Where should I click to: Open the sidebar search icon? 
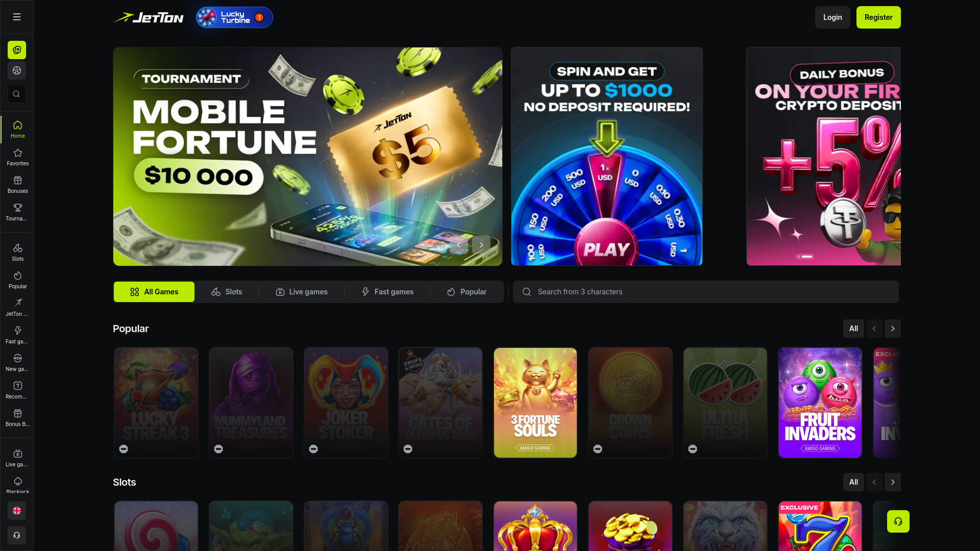(x=17, y=94)
